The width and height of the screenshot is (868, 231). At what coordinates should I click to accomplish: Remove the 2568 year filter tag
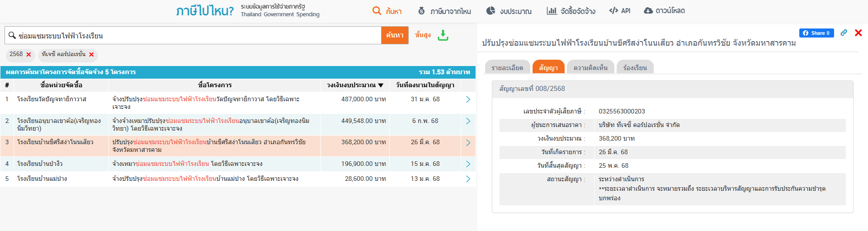click(28, 55)
